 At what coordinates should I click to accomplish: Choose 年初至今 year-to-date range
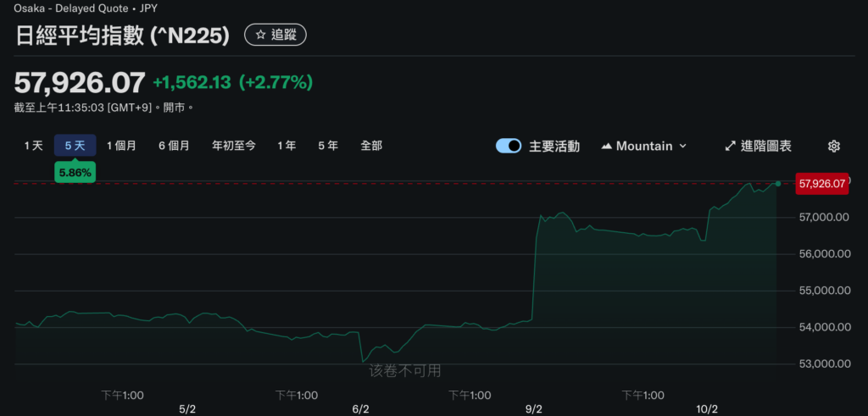(234, 146)
